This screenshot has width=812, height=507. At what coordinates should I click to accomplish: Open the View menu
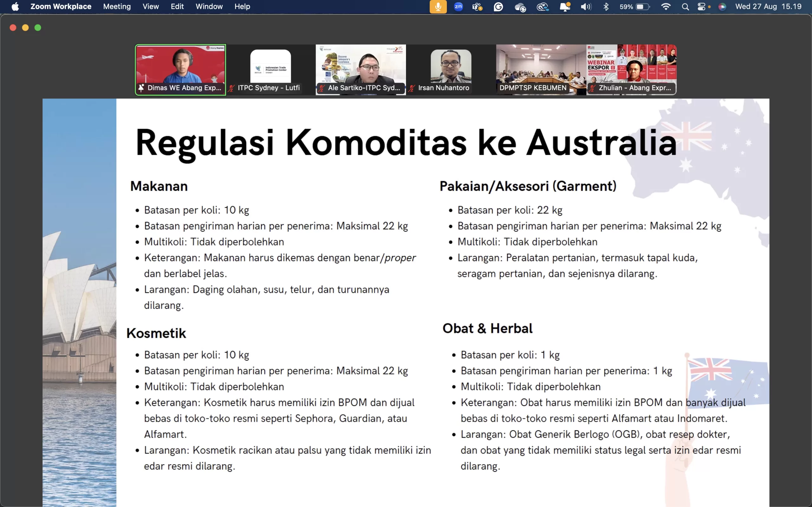click(x=151, y=7)
